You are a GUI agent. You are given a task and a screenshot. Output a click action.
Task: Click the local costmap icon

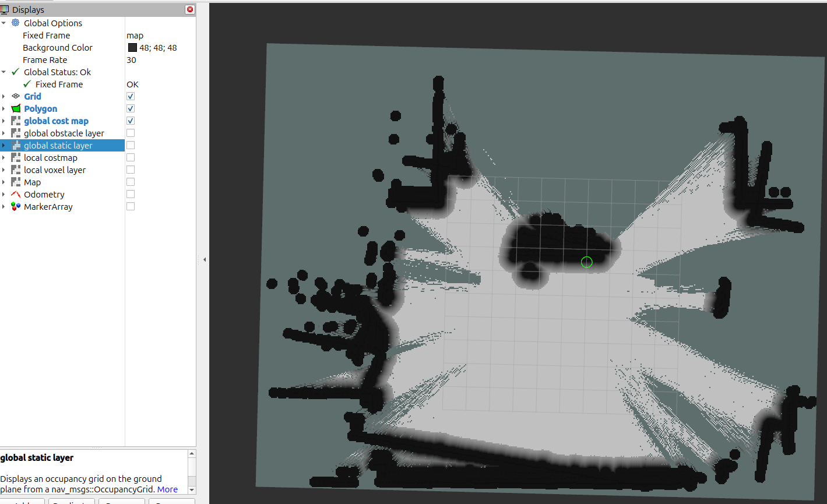(16, 157)
